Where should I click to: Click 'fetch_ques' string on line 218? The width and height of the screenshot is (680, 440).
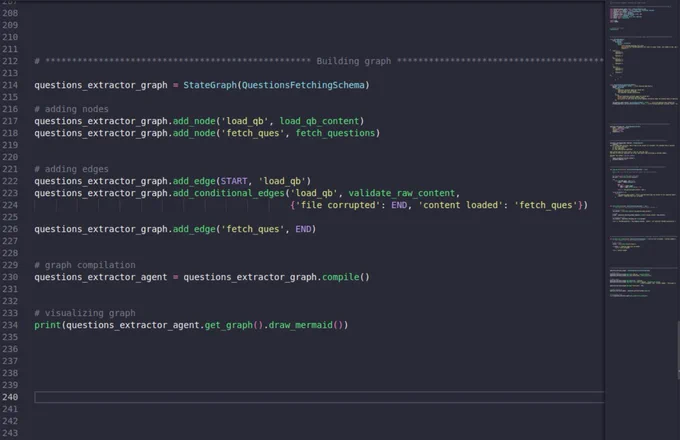[x=252, y=133]
